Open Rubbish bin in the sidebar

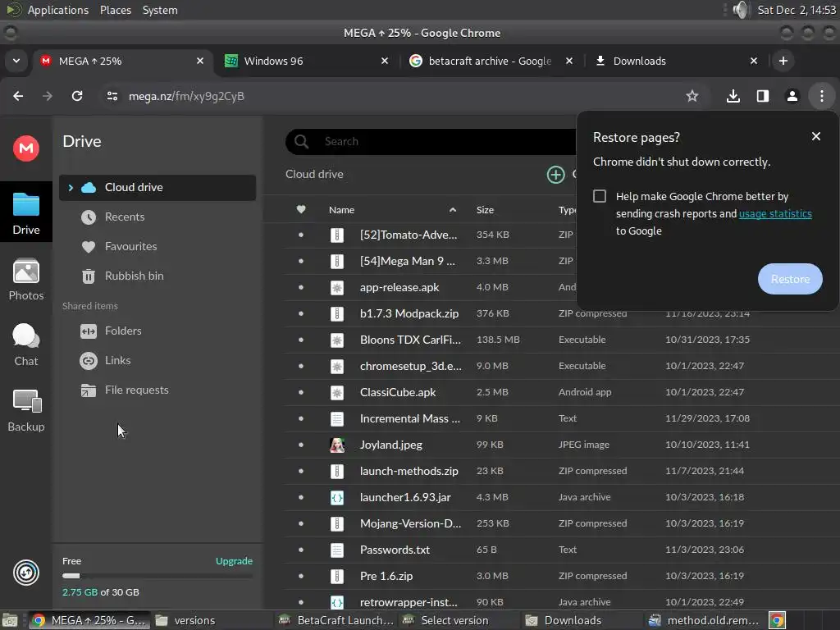[x=134, y=276]
